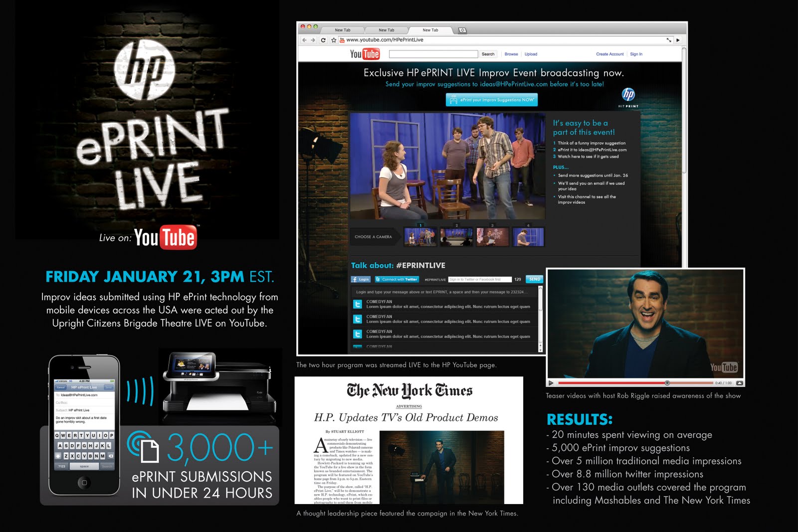Viewport: 798px width, 532px height.
Task: Click the HP Hit Print logo
Action: tap(628, 95)
